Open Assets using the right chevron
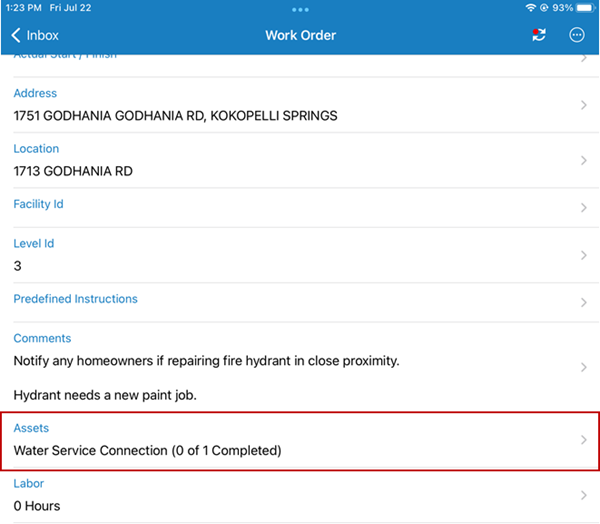Image resolution: width=600 pixels, height=524 pixels. pyautogui.click(x=583, y=440)
